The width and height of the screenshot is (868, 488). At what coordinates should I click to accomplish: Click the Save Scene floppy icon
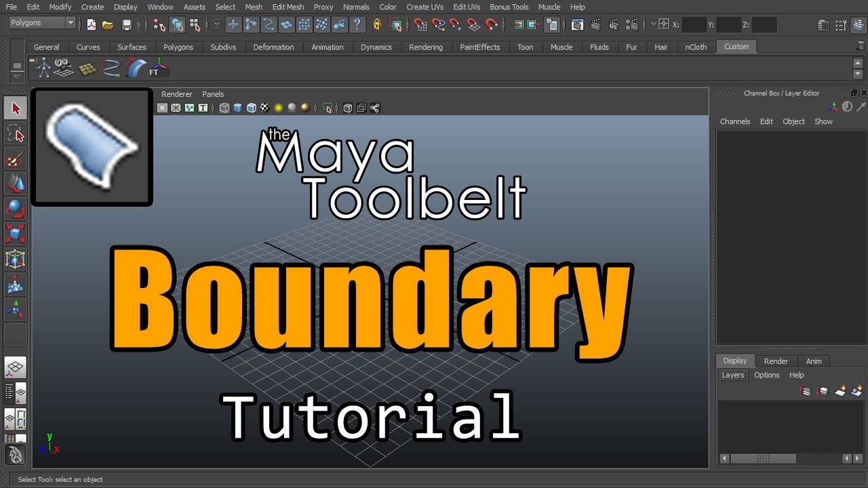pos(127,25)
